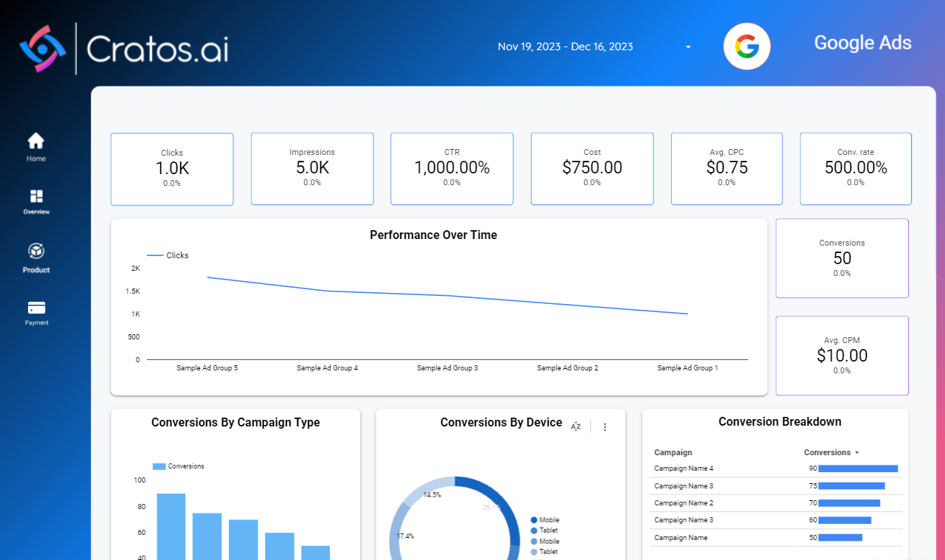Select the Campaign Name row with 50
This screenshot has width=945, height=560.
pos(776,538)
